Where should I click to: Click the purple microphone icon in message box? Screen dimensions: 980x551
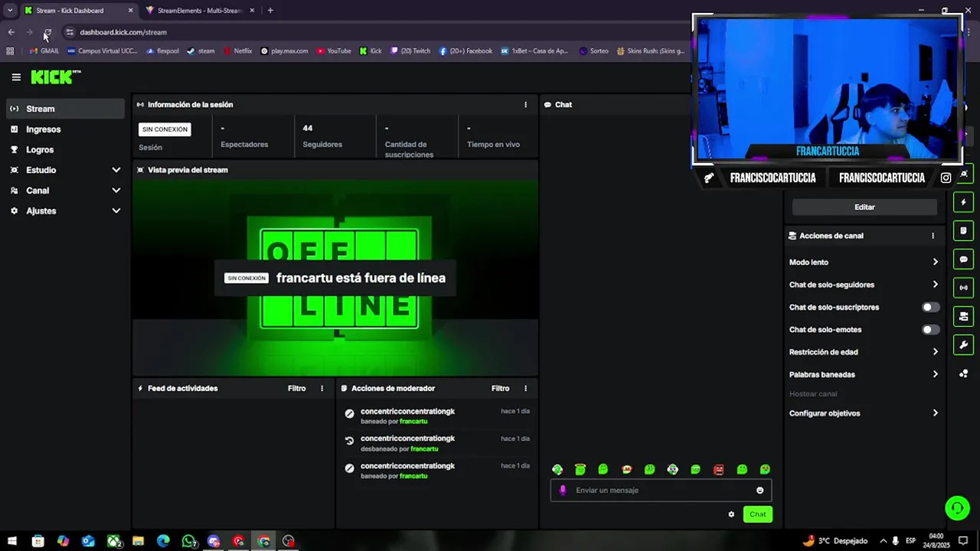point(563,491)
